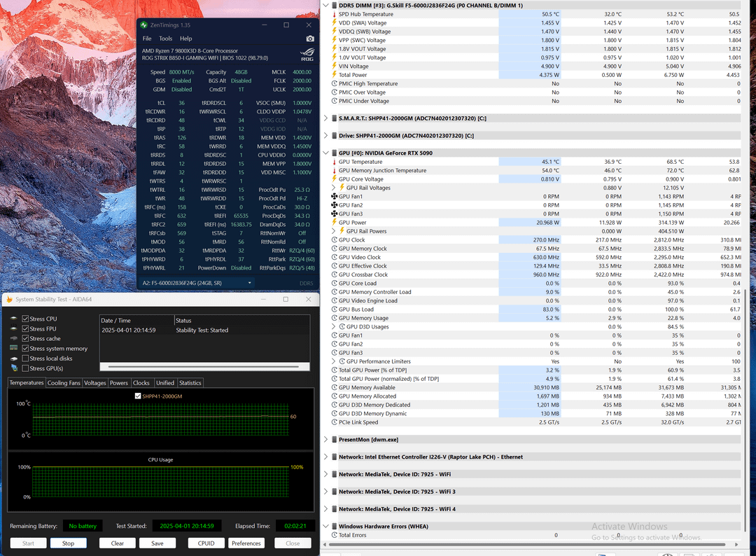Switch to the Statistics tab in AIDA64
This screenshot has width=756, height=556.
(x=190, y=383)
